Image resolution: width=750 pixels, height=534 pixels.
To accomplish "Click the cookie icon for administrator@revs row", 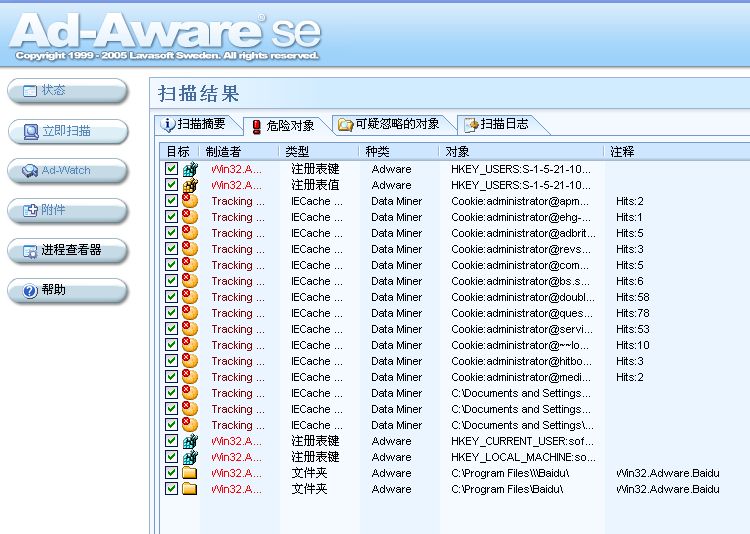I will (190, 249).
